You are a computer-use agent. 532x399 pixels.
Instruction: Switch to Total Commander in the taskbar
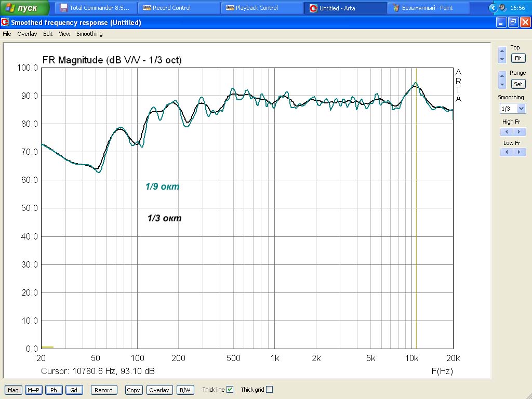tap(96, 8)
